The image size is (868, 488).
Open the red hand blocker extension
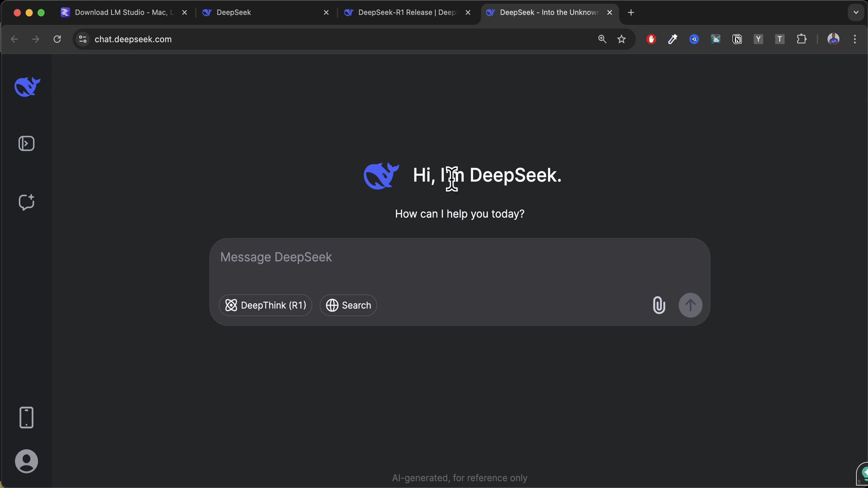651,39
